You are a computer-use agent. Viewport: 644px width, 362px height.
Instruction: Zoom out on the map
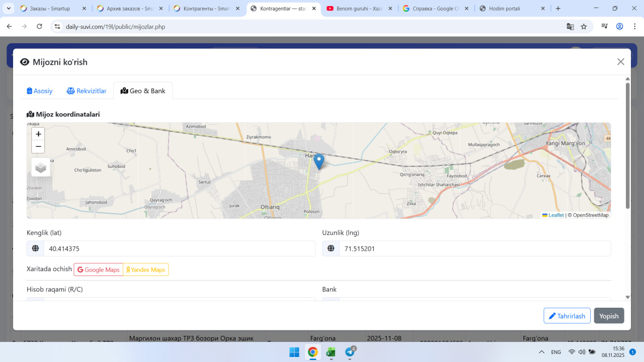pos(38,147)
